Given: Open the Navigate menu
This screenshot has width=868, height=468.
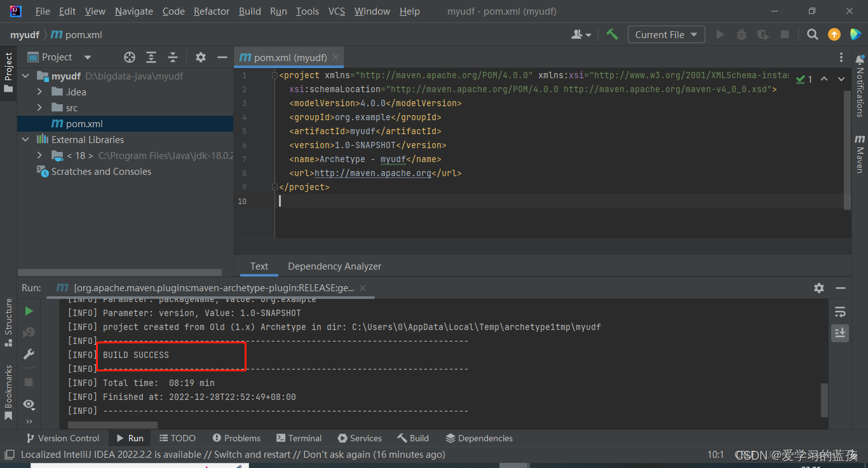Looking at the screenshot, I should tap(133, 11).
